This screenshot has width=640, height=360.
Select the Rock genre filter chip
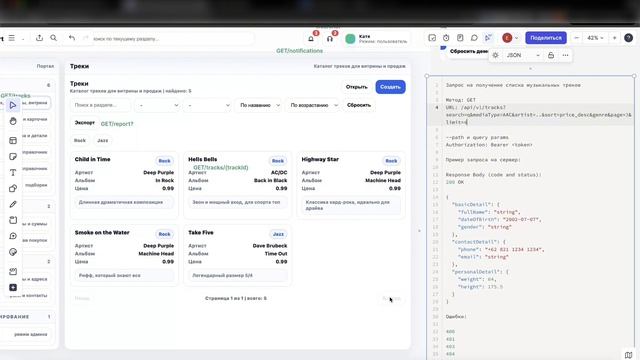pos(80,140)
